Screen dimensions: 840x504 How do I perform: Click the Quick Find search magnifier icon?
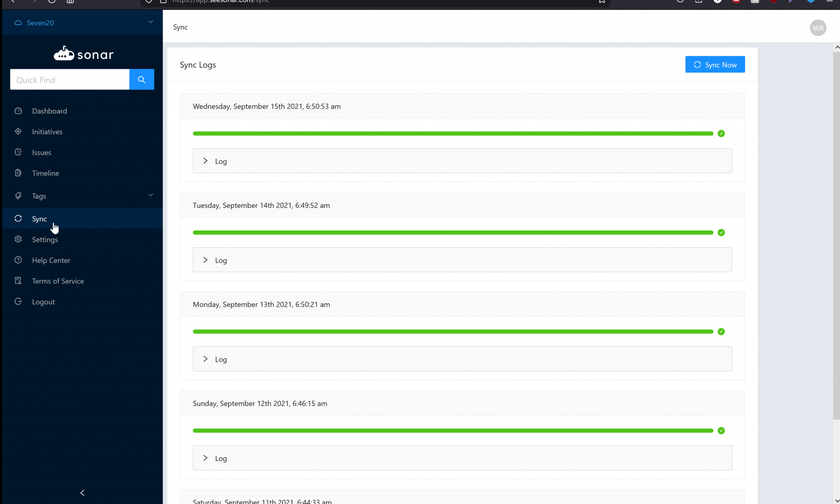pos(142,80)
